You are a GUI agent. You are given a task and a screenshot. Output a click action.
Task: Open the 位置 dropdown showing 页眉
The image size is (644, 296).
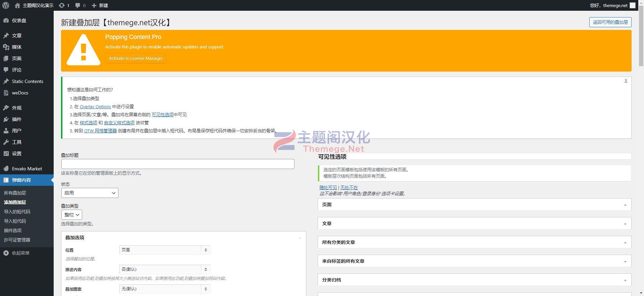pos(165,250)
